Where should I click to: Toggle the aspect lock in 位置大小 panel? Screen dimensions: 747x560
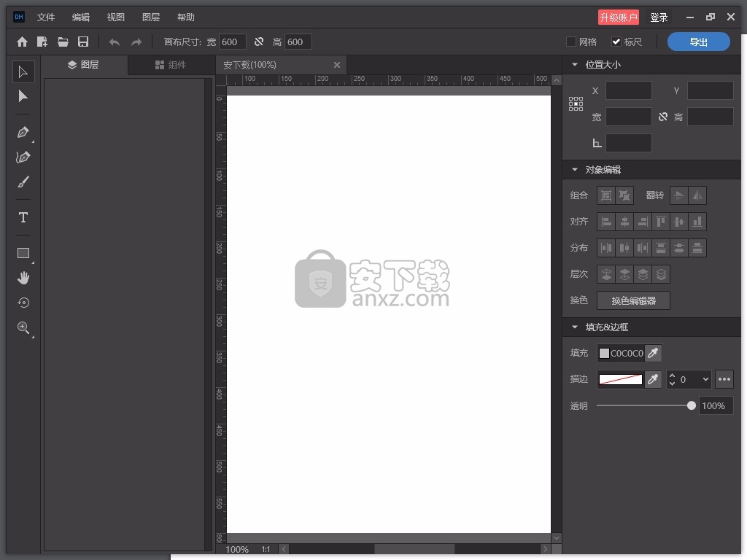[x=662, y=117]
